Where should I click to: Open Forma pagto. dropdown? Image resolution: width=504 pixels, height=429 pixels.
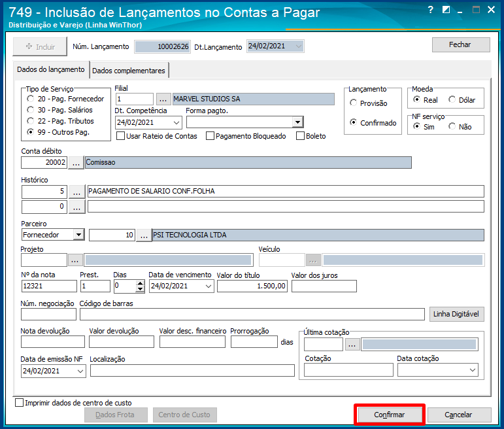click(x=297, y=122)
